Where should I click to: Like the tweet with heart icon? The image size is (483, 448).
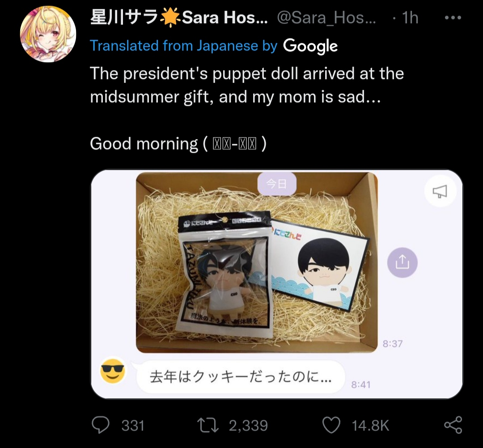coord(331,425)
